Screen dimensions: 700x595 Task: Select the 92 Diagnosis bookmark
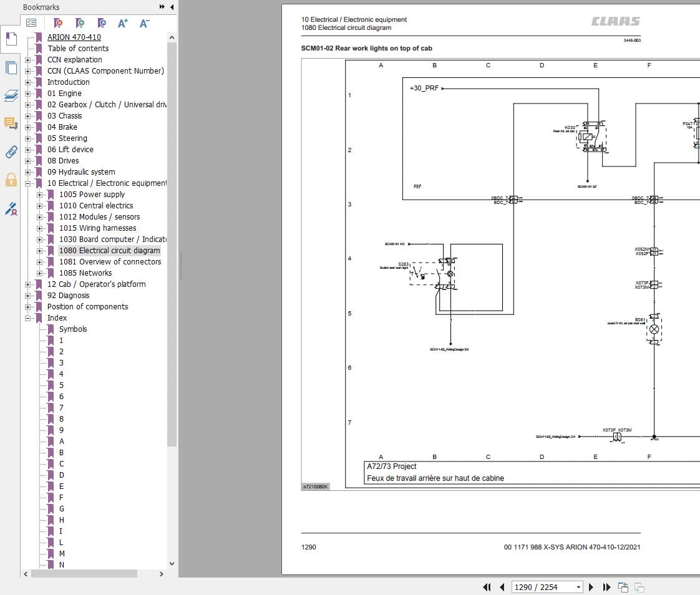[x=68, y=296]
